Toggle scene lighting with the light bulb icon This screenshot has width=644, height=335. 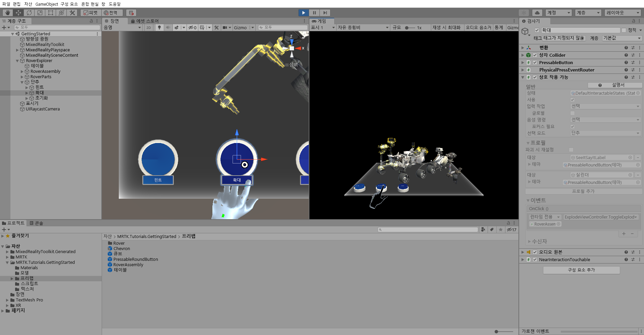159,28
